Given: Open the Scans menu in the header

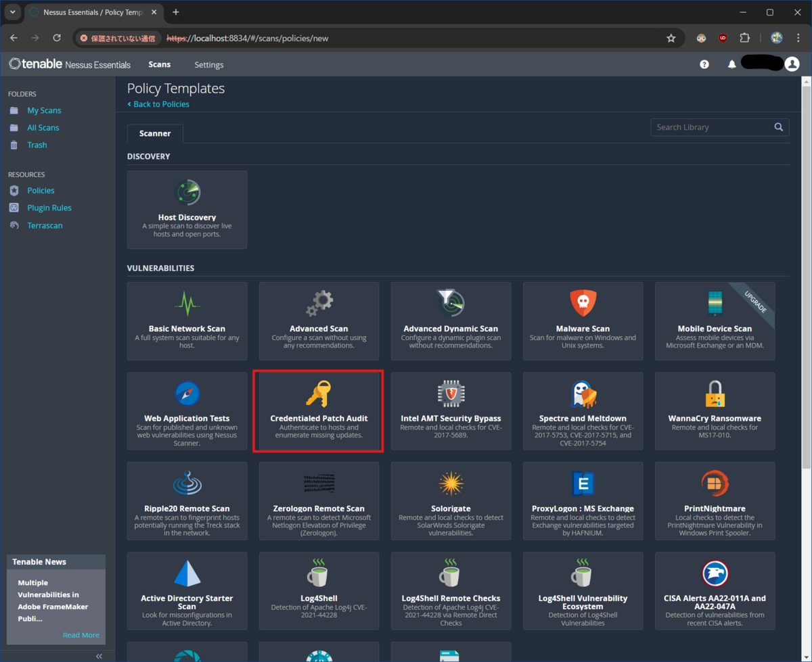Looking at the screenshot, I should 160,64.
